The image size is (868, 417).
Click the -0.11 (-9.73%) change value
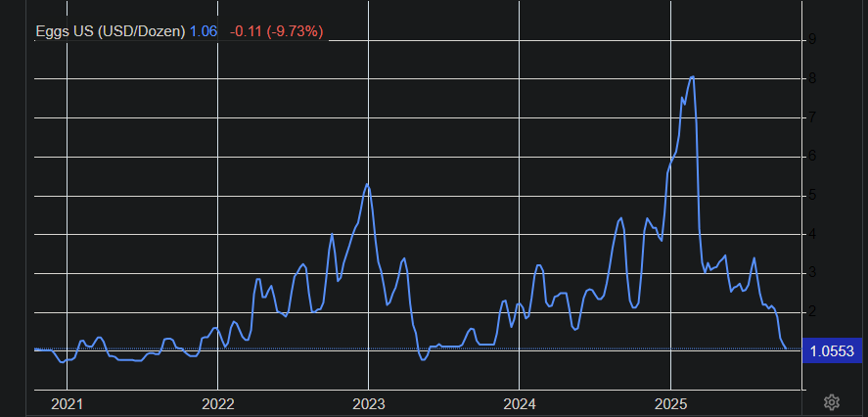276,31
